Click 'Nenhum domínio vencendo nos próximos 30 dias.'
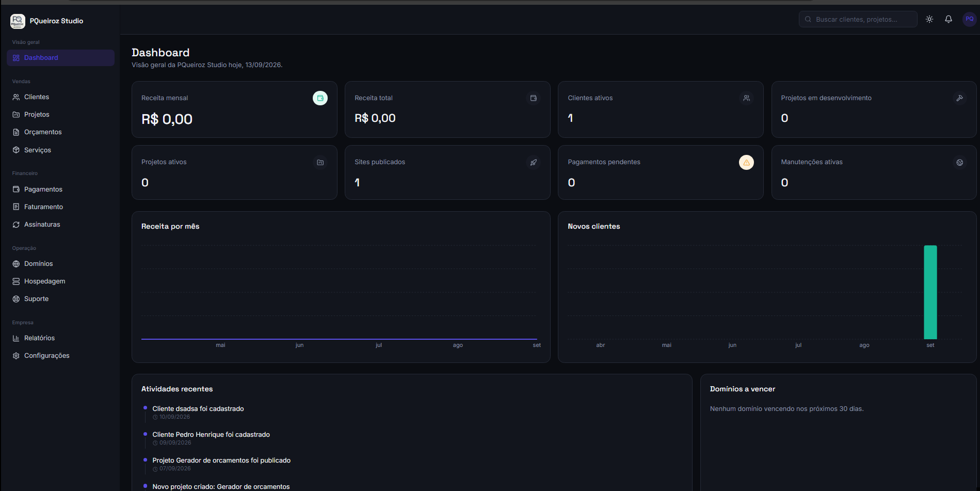Image resolution: width=980 pixels, height=491 pixels. [787, 409]
